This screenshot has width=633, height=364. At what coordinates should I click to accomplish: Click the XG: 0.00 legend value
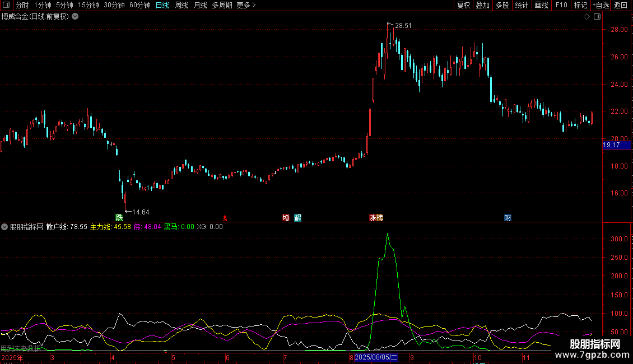(210, 227)
